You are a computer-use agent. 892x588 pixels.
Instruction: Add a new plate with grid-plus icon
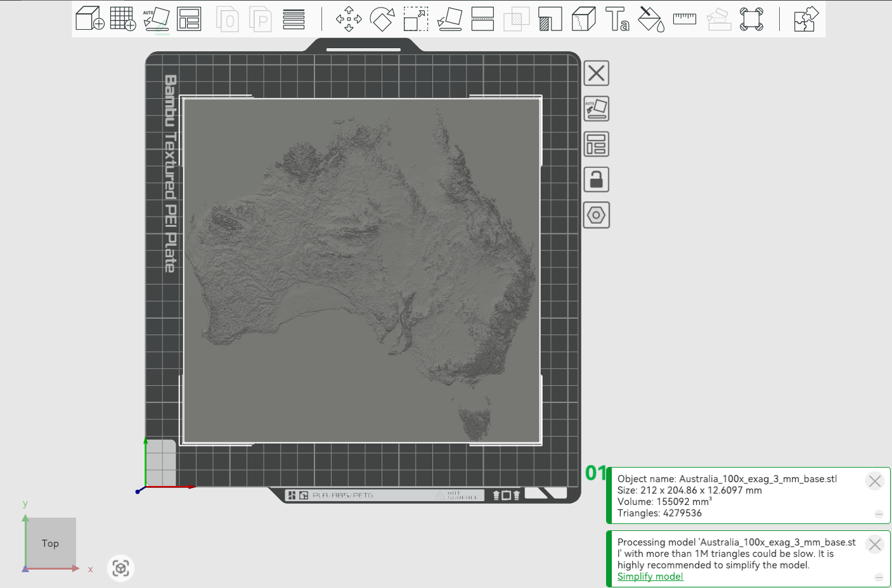pyautogui.click(x=123, y=18)
